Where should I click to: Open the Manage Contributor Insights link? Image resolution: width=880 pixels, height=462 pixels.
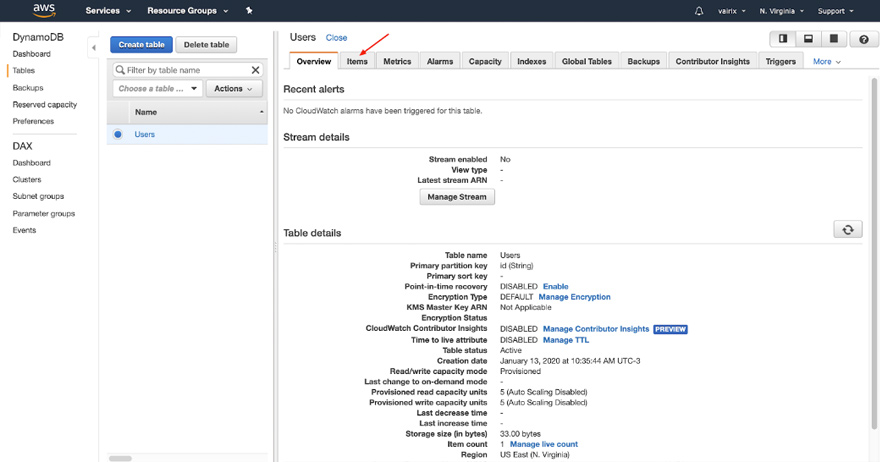[x=596, y=329]
